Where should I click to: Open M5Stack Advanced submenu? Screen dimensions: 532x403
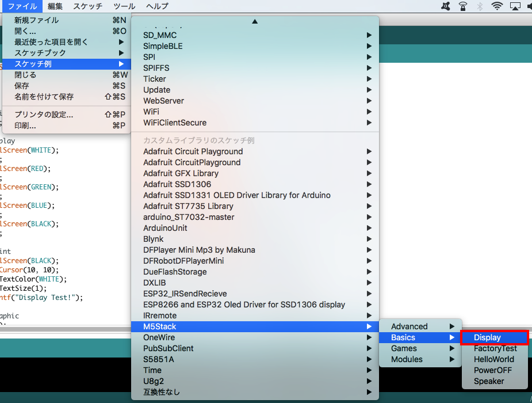[x=420, y=326]
